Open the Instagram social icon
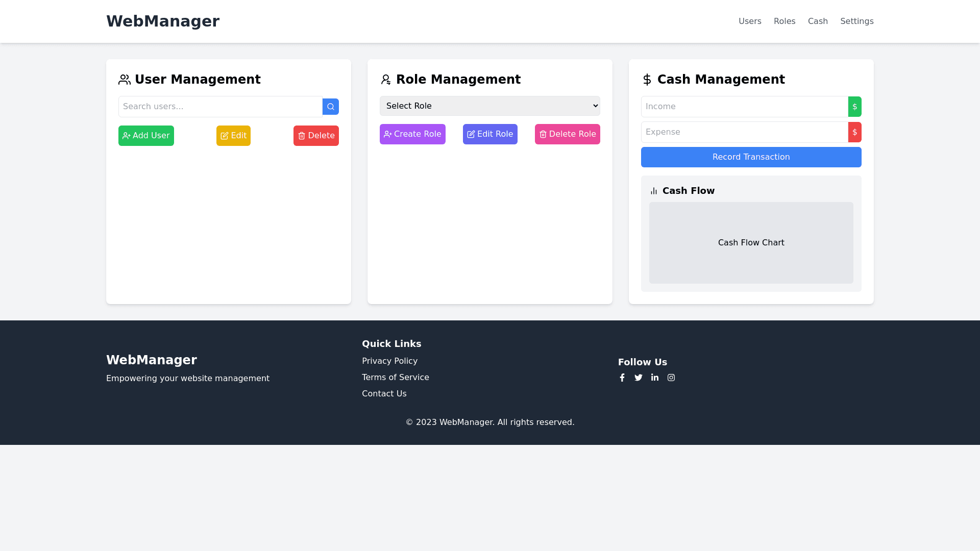Screen dimensions: 980x551 pos(671,378)
